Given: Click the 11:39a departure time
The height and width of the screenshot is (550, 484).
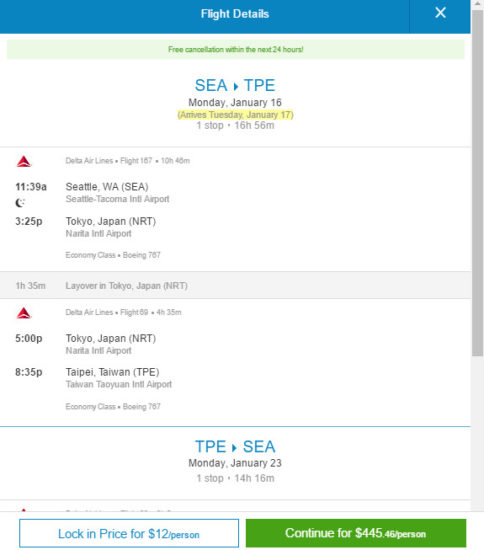Looking at the screenshot, I should click(x=31, y=187).
